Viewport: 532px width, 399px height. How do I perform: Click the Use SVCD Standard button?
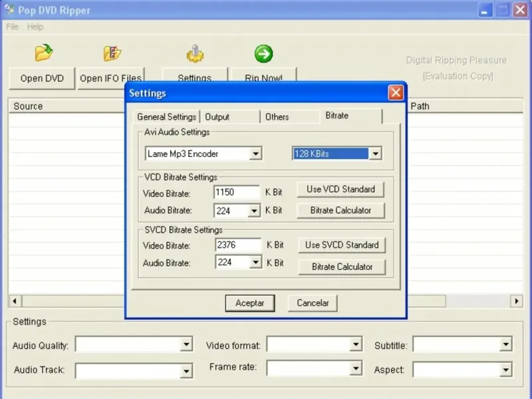pos(342,245)
